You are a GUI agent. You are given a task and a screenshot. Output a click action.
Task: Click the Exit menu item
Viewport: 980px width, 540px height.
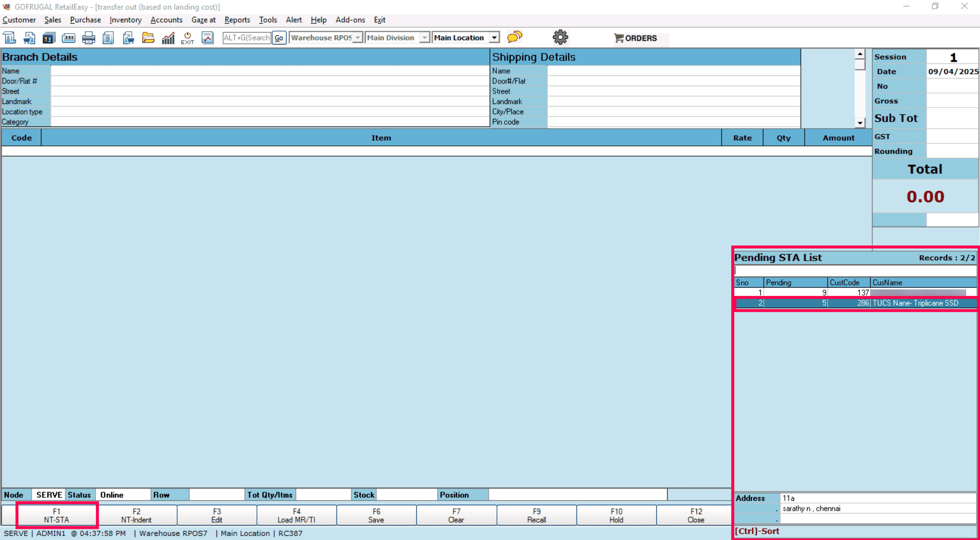click(379, 20)
